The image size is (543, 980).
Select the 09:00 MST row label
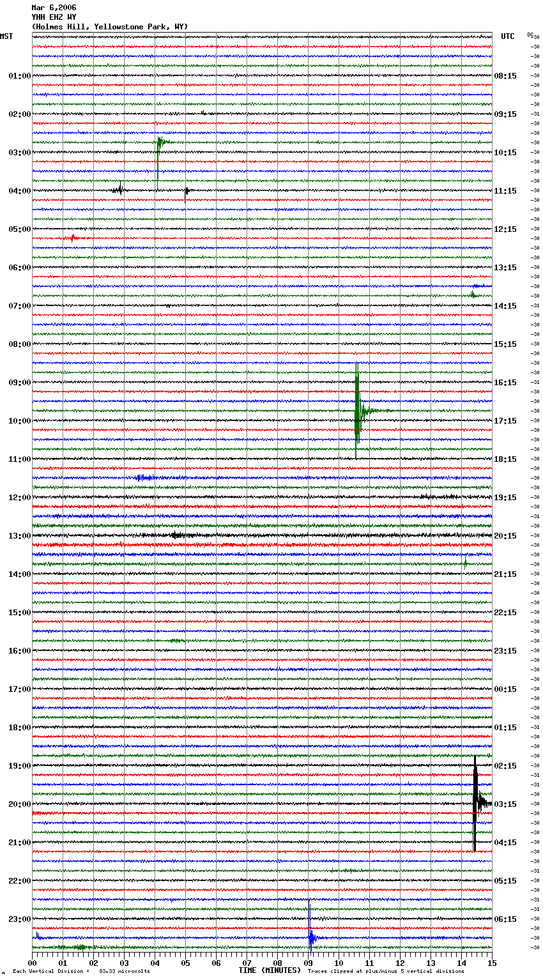[x=20, y=383]
